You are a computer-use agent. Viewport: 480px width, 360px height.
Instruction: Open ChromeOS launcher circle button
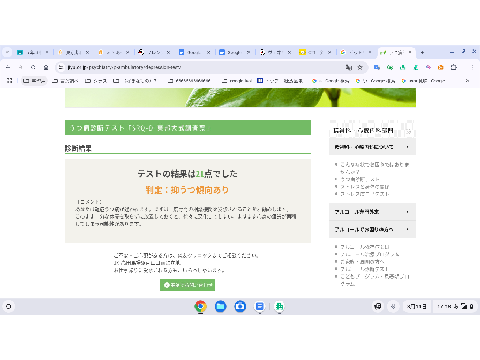pyautogui.click(x=9, y=307)
